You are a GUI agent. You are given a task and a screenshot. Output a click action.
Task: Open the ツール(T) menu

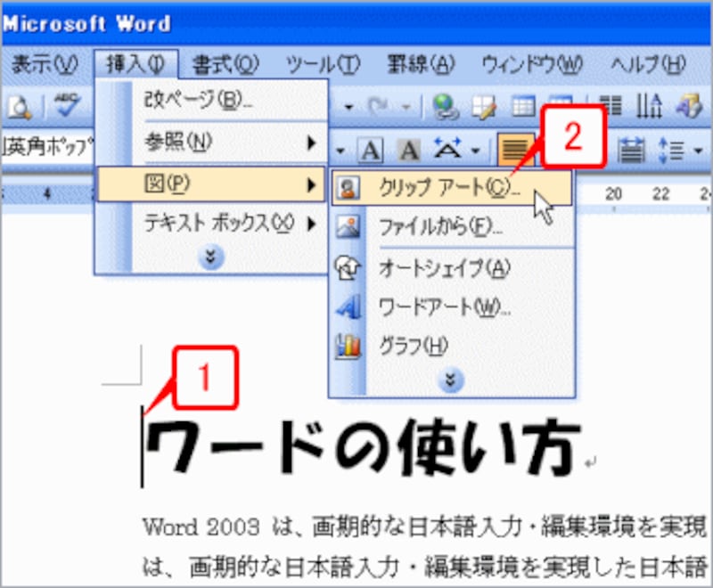(x=324, y=64)
